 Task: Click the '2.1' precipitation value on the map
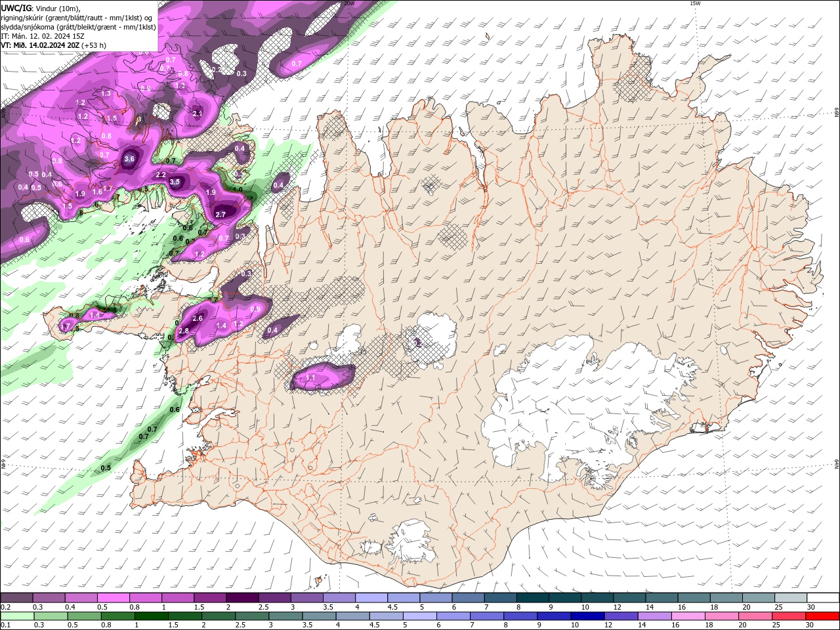198,114
